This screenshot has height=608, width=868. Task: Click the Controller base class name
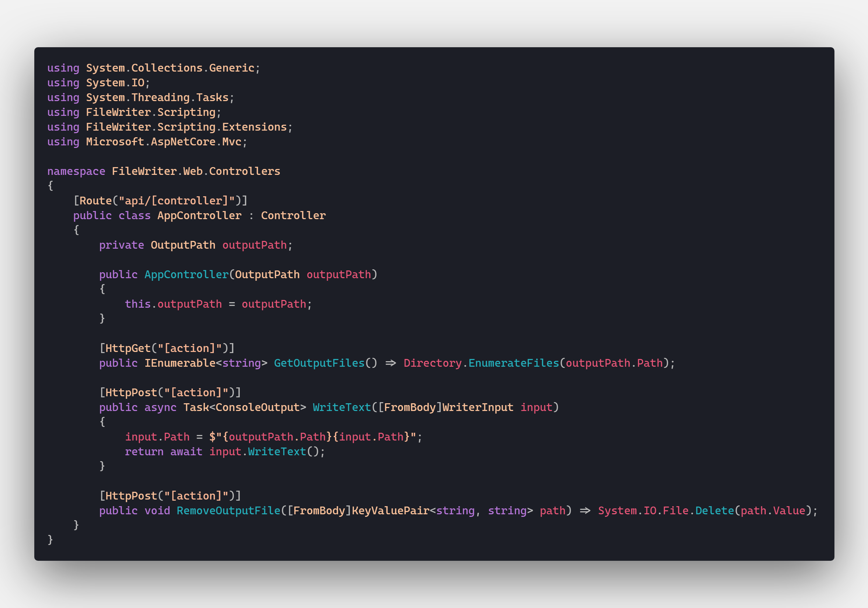[x=293, y=215]
